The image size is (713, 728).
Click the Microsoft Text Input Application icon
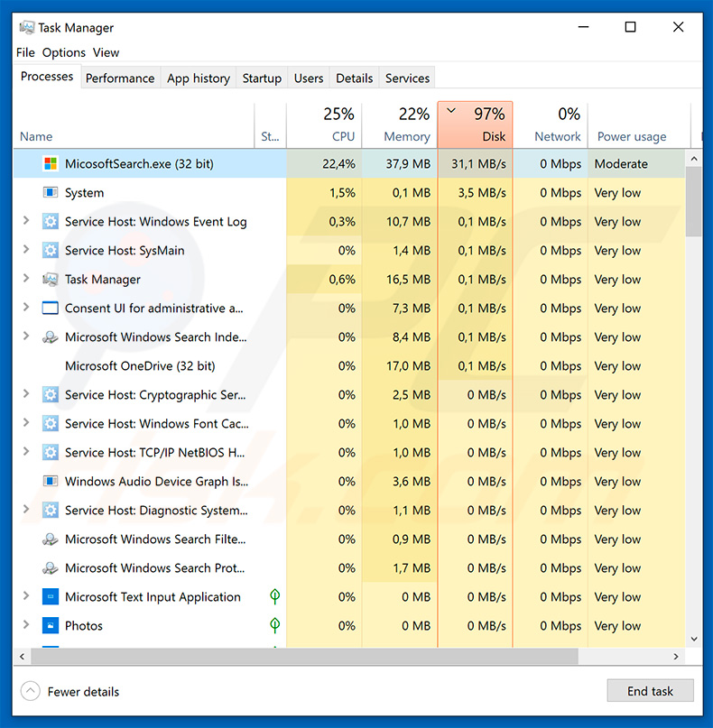coord(51,596)
